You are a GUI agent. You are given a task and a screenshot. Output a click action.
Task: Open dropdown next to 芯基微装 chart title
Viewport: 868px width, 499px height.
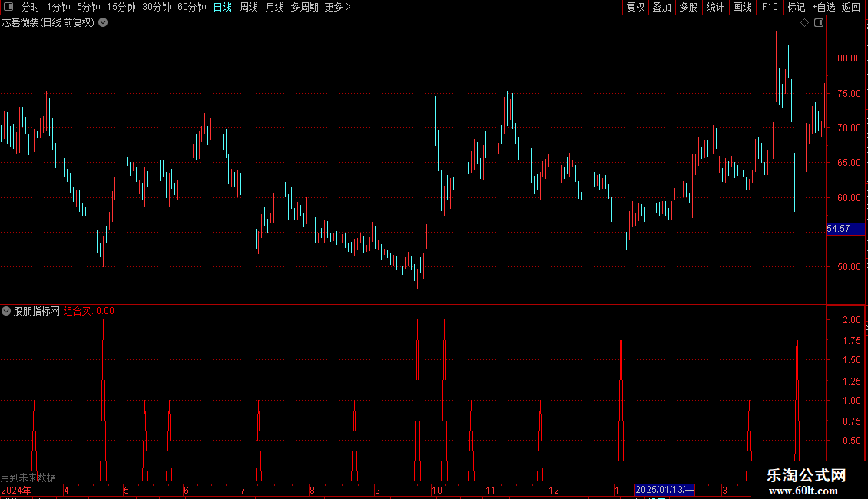click(103, 23)
